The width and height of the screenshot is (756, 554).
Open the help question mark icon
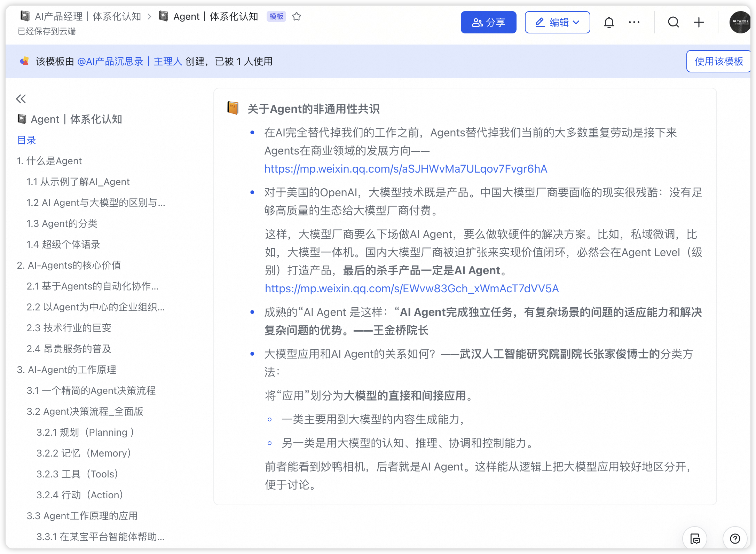coord(735,539)
